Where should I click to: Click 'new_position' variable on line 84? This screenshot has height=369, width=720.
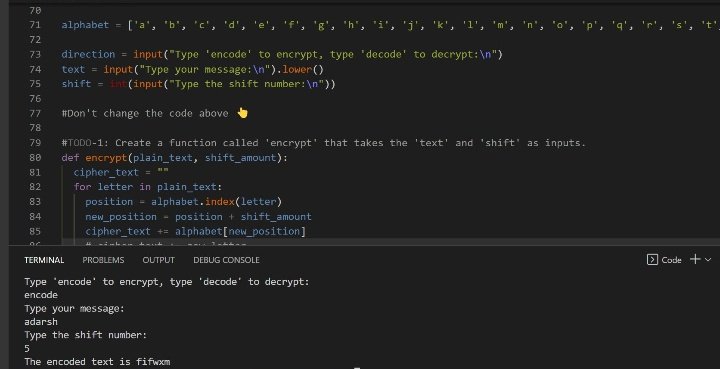click(121, 217)
